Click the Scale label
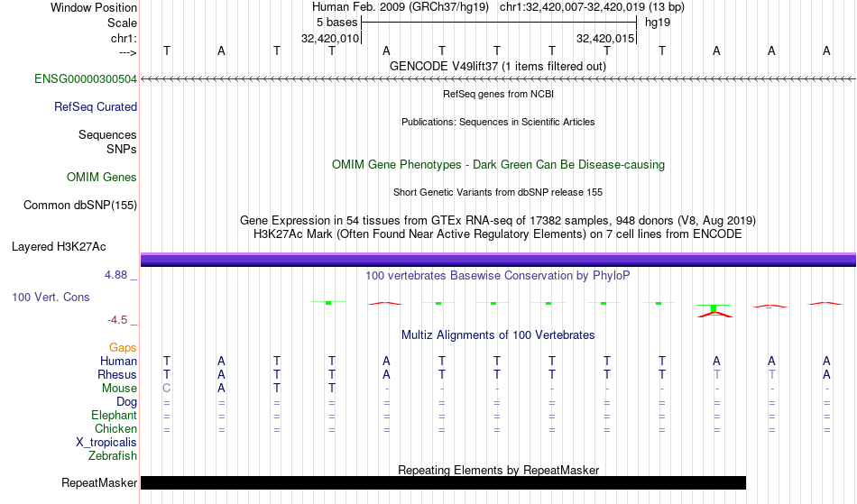This screenshot has height=504, width=857. (x=122, y=23)
